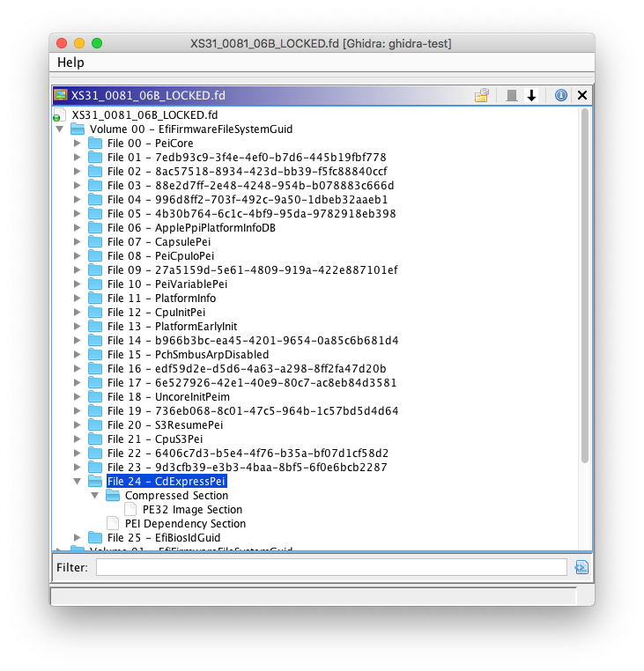This screenshot has height=671, width=644.
Task: Click the folder icon of Volume 00
Action: click(x=77, y=129)
